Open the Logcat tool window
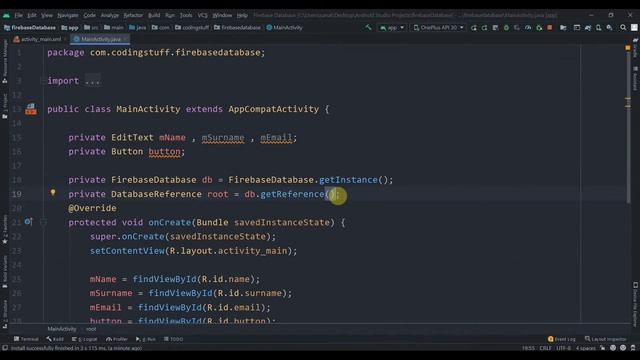Image resolution: width=640 pixels, height=360 pixels. tap(84, 339)
